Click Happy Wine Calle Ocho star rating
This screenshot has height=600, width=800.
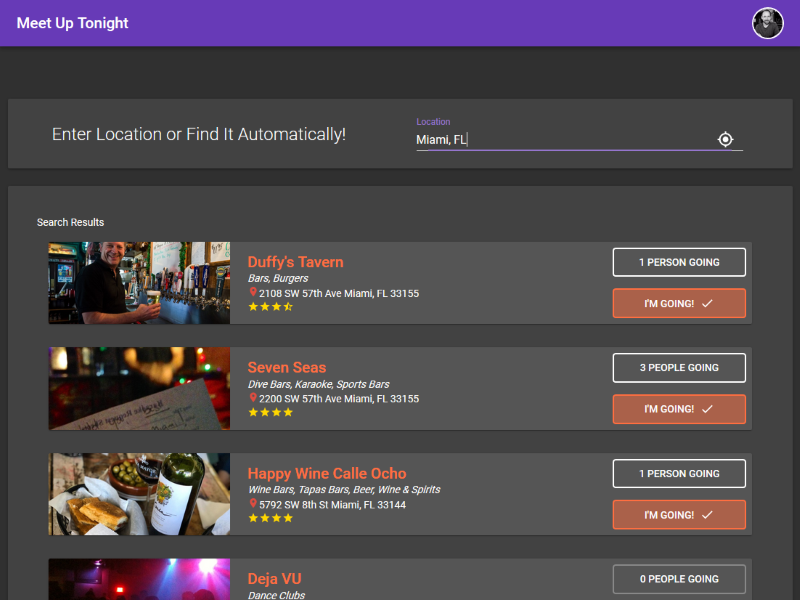pos(270,518)
